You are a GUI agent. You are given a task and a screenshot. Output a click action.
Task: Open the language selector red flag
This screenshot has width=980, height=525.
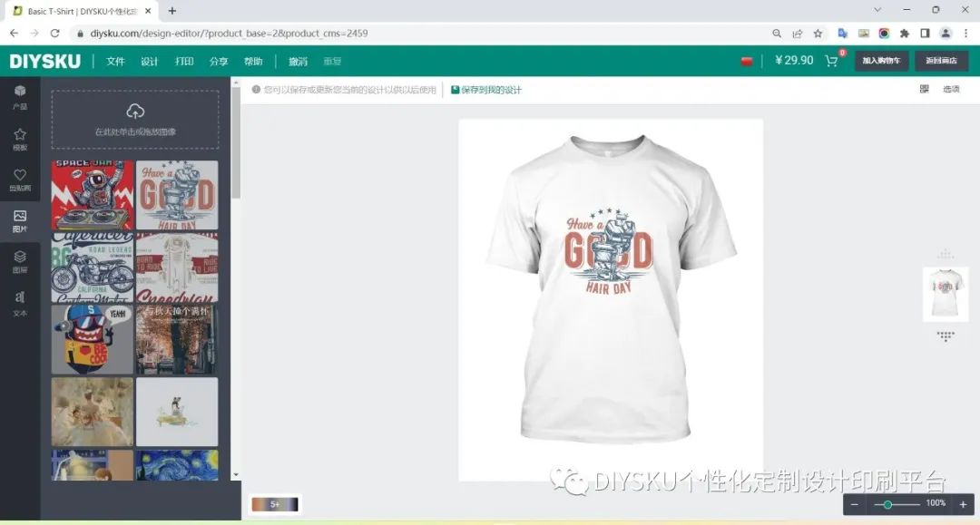tap(746, 61)
